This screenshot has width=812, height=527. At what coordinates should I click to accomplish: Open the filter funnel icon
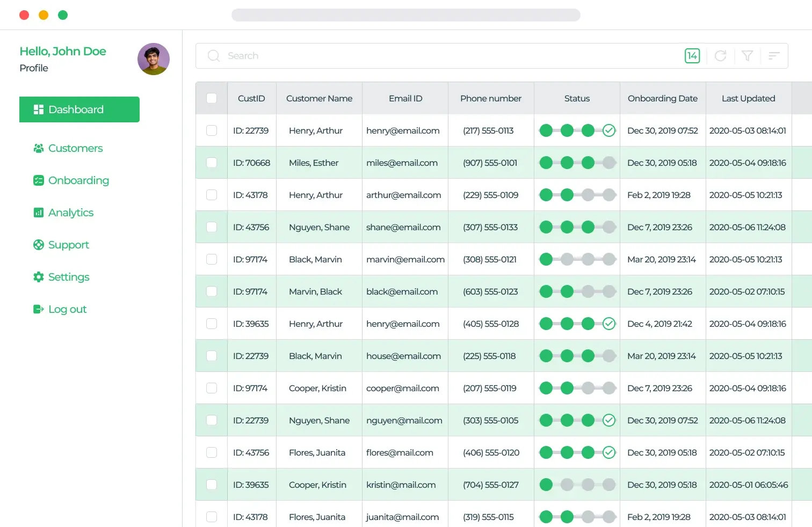click(747, 56)
